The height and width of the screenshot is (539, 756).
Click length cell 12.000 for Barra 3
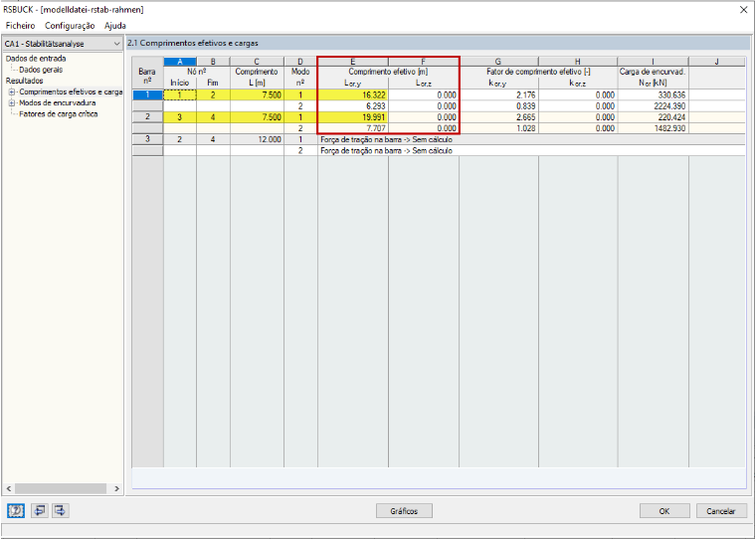257,139
